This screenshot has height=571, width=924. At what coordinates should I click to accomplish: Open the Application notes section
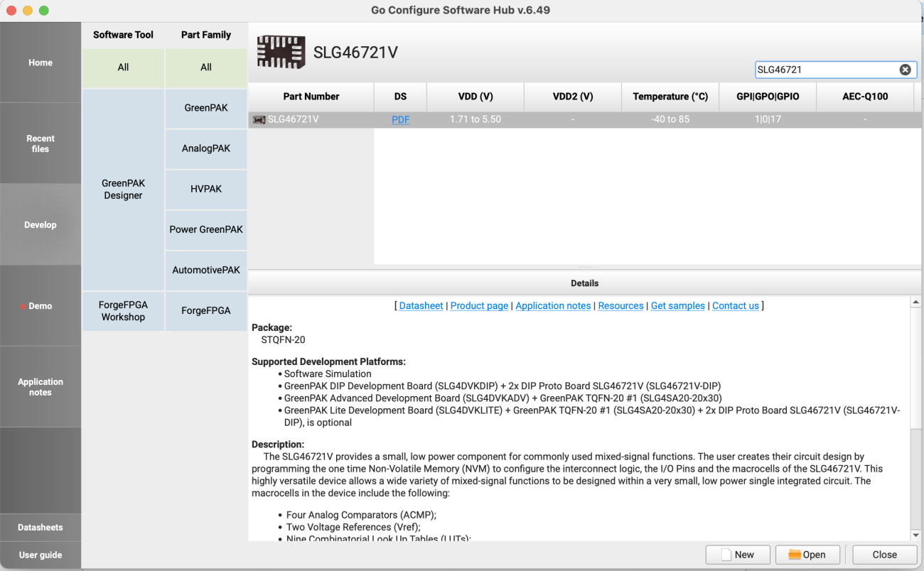(41, 387)
